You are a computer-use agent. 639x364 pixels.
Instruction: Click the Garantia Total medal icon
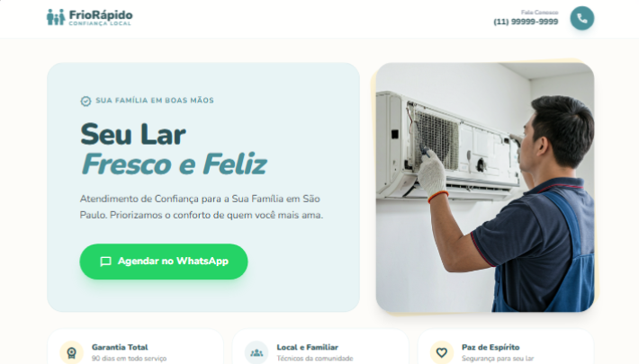pos(72,352)
